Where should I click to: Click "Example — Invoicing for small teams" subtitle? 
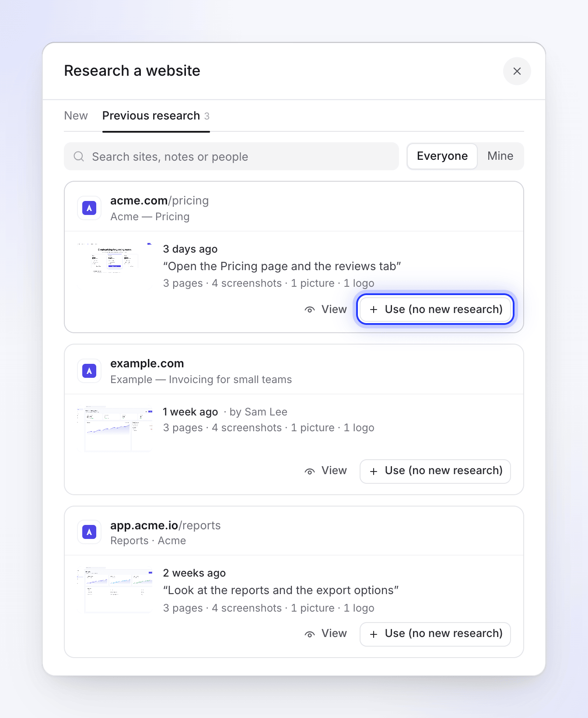(201, 380)
